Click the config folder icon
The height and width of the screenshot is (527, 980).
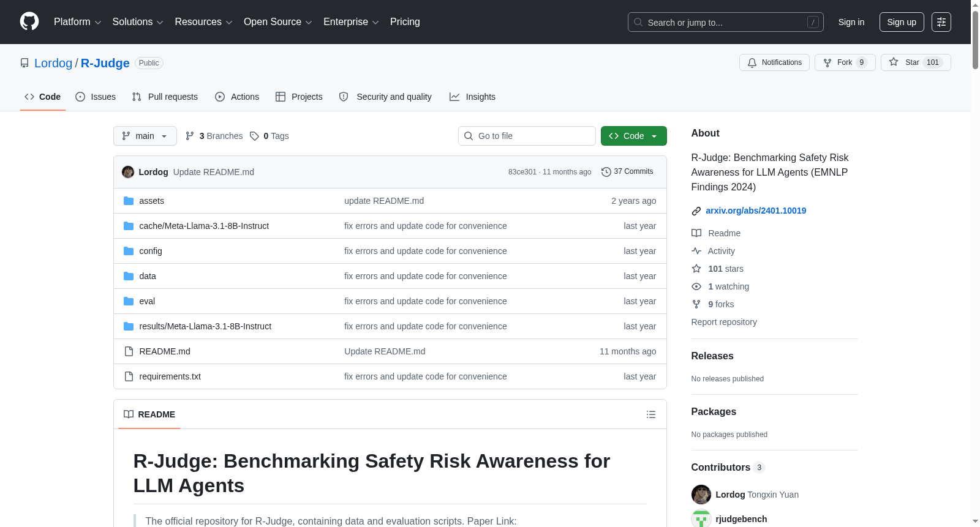(129, 251)
